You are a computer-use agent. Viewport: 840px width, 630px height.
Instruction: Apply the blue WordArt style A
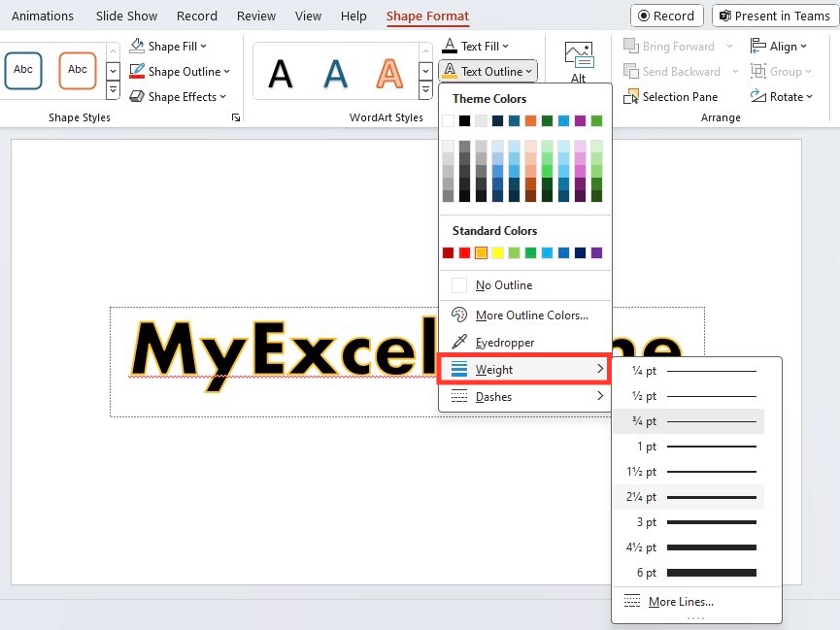[335, 74]
